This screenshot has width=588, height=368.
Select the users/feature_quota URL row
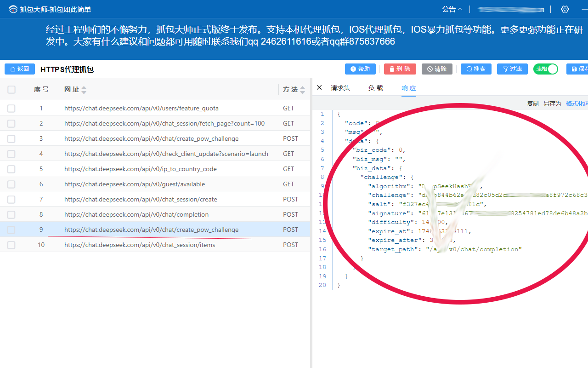click(141, 109)
